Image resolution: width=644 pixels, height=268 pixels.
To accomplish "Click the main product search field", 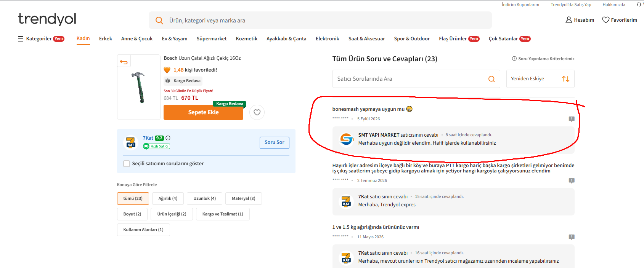I will (320, 21).
